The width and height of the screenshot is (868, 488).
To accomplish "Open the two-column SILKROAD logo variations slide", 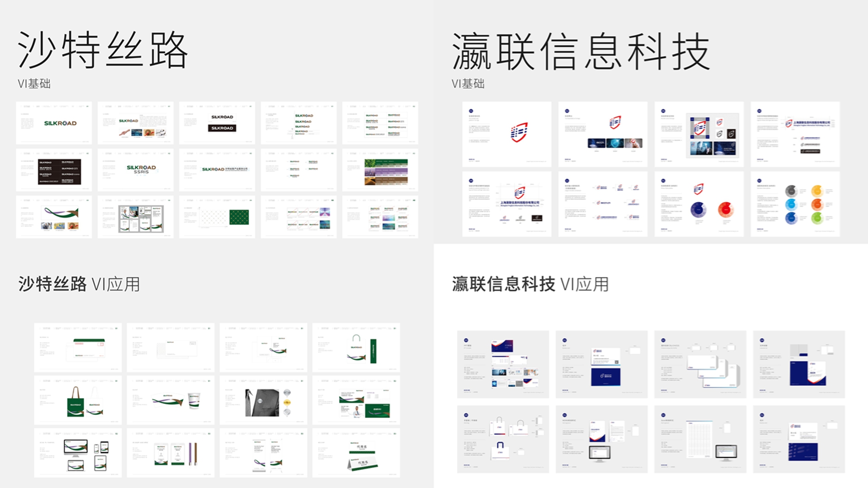I will (x=380, y=123).
